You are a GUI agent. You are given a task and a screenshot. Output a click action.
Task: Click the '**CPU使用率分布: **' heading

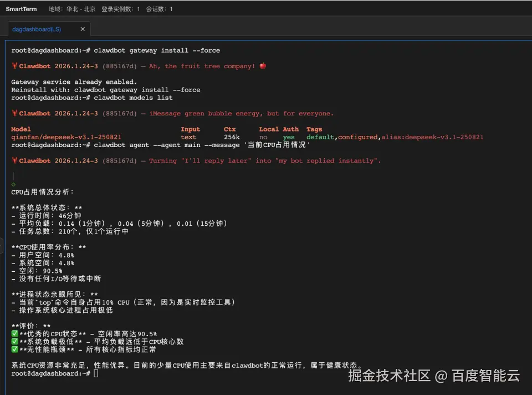coord(49,247)
